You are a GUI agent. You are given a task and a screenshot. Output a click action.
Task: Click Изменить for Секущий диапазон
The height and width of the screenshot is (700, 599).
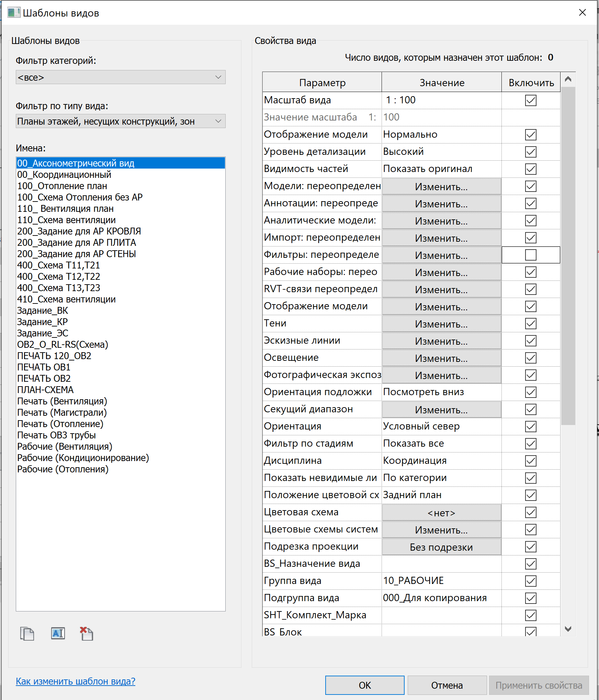point(441,410)
